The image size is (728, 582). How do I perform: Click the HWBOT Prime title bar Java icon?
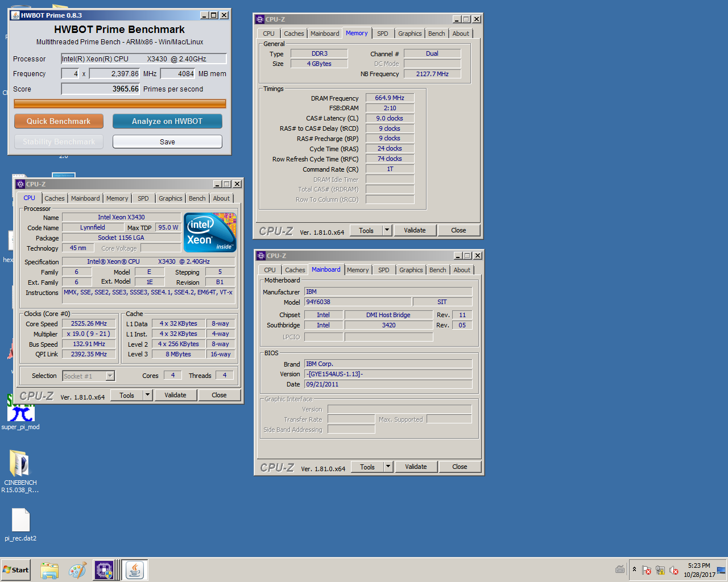coord(15,15)
